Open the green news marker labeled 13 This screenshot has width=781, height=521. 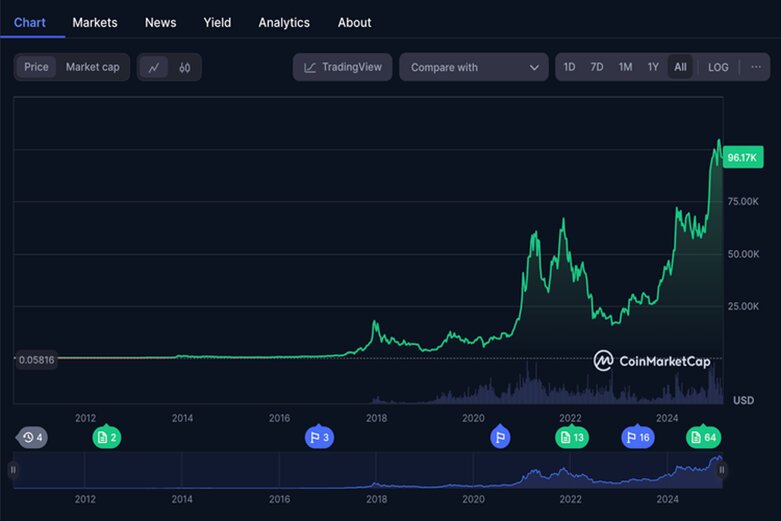pos(572,437)
